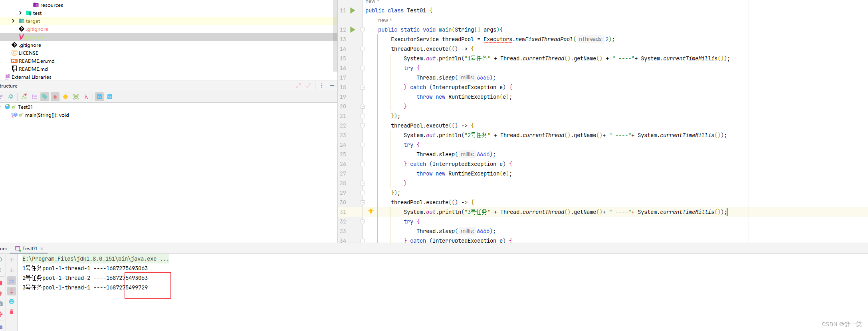
Task: Click the LICENSE file icon
Action: click(14, 53)
